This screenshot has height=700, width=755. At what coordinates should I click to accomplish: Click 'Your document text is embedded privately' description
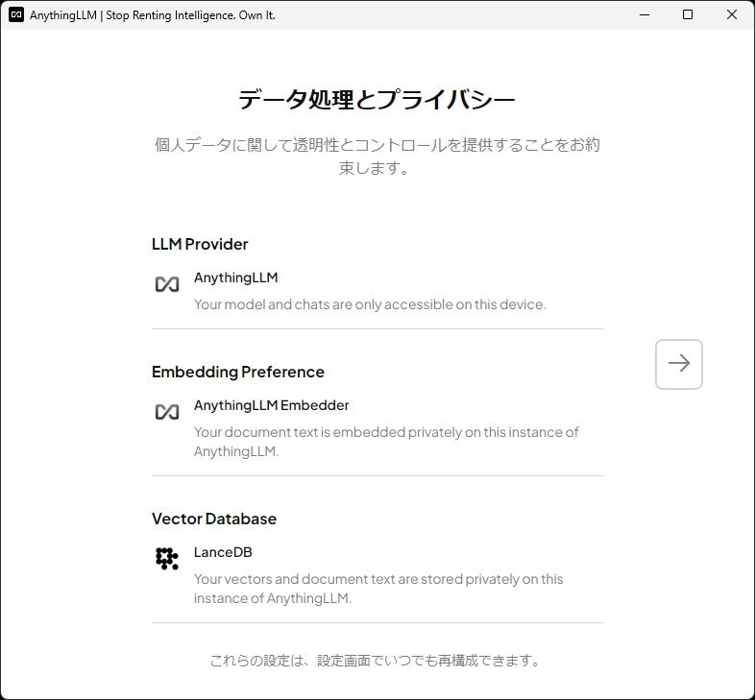coord(386,442)
